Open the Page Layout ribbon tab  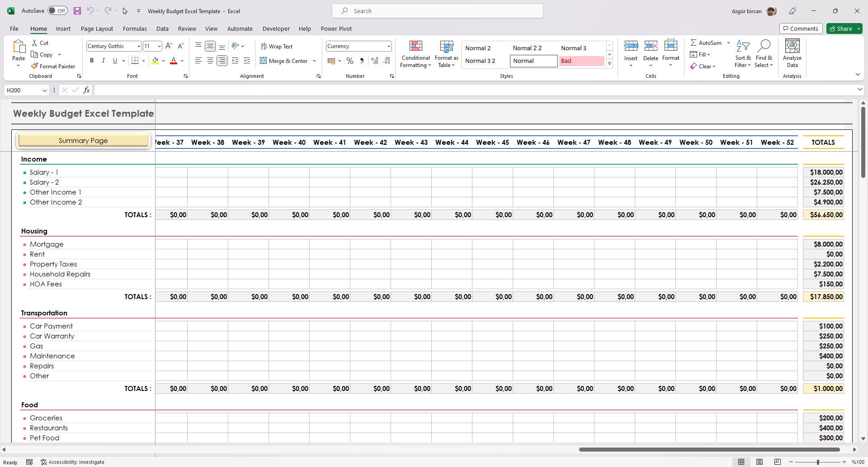(x=97, y=29)
